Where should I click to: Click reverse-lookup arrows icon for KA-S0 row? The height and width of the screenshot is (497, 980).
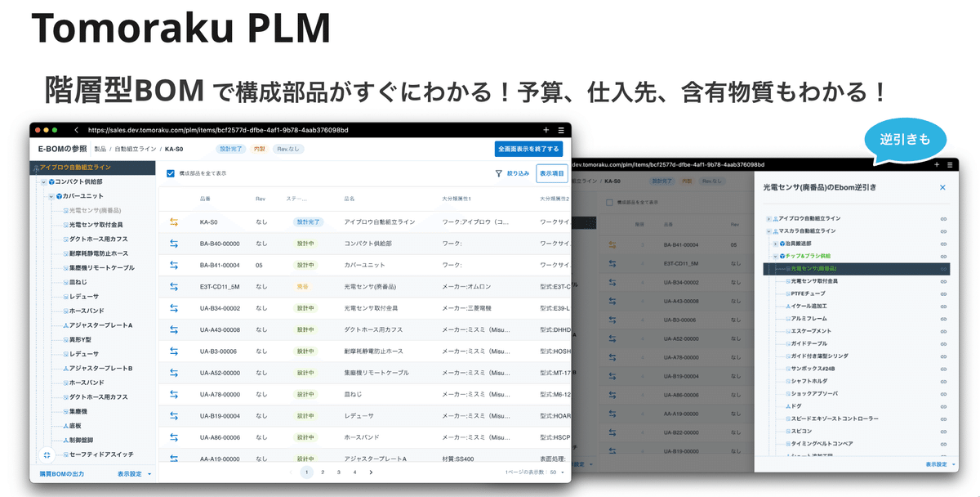[173, 222]
